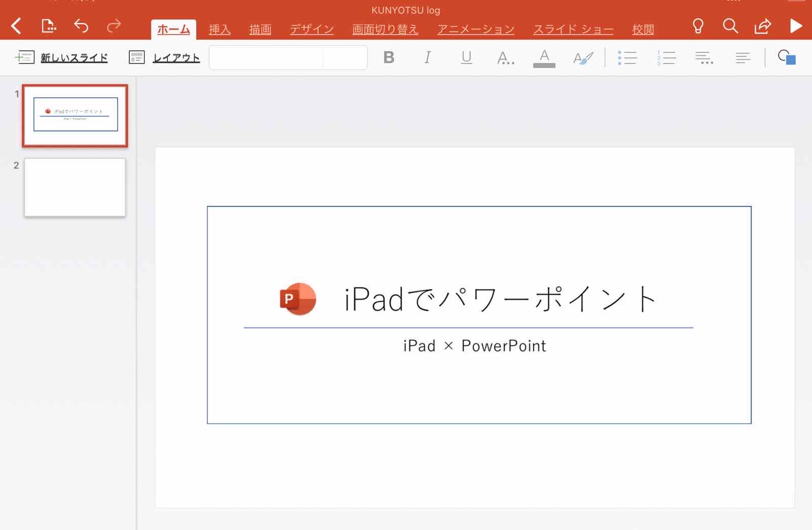Switch to the ホーム tab
The height and width of the screenshot is (530, 812).
(x=174, y=29)
